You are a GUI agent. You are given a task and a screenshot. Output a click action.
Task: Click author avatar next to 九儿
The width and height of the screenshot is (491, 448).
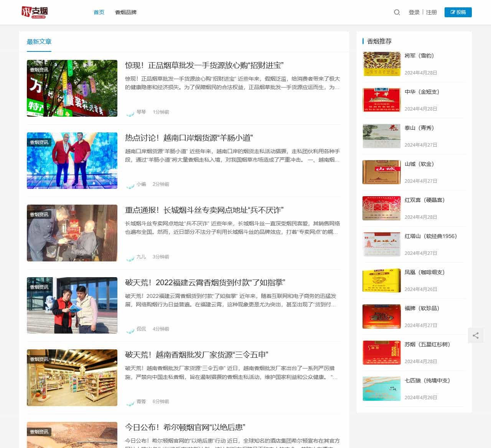[x=130, y=257]
